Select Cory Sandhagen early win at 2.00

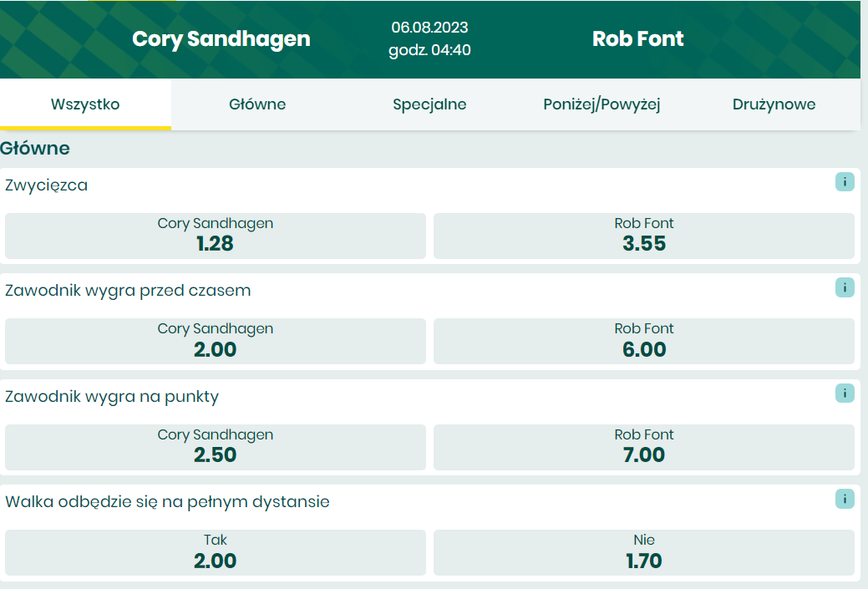(x=216, y=341)
